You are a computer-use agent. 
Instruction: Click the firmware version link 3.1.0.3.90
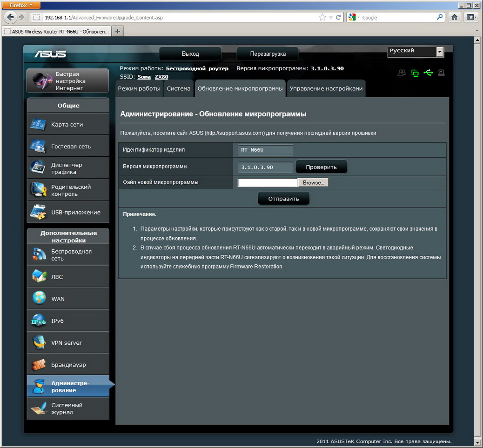click(x=327, y=68)
